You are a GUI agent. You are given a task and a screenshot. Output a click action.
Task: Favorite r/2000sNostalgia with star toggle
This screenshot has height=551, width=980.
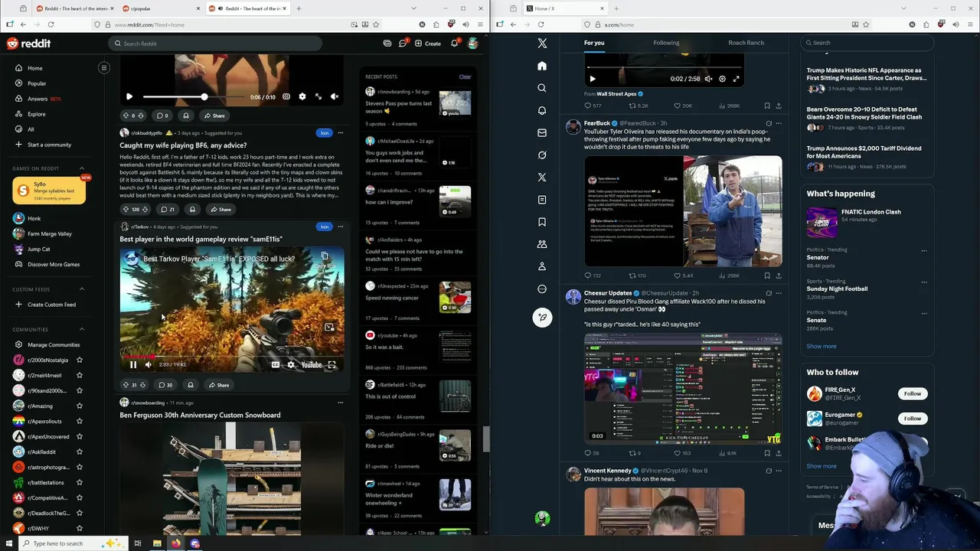(80, 360)
